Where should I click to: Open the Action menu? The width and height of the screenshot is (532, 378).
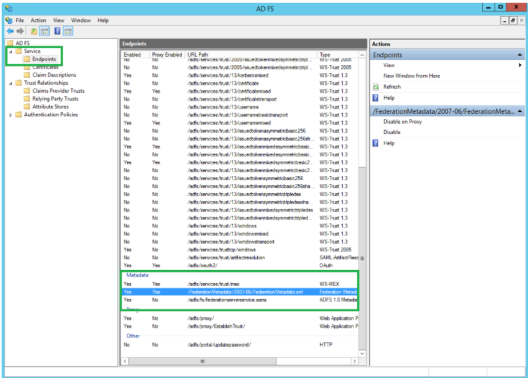38,20
